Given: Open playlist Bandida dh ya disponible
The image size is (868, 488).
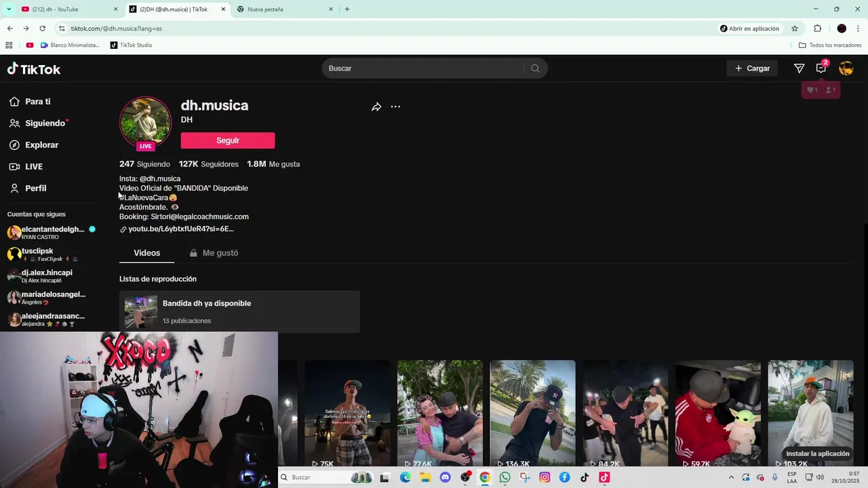Looking at the screenshot, I should (x=239, y=312).
